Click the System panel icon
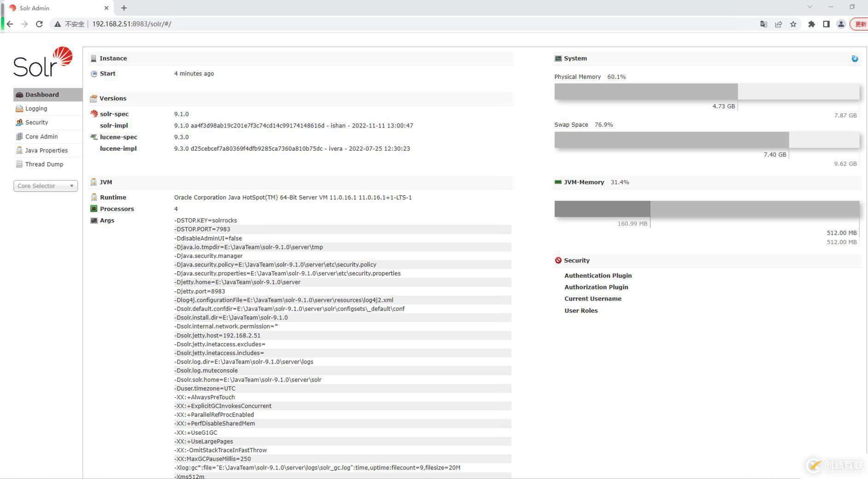868x479 pixels. pyautogui.click(x=558, y=58)
